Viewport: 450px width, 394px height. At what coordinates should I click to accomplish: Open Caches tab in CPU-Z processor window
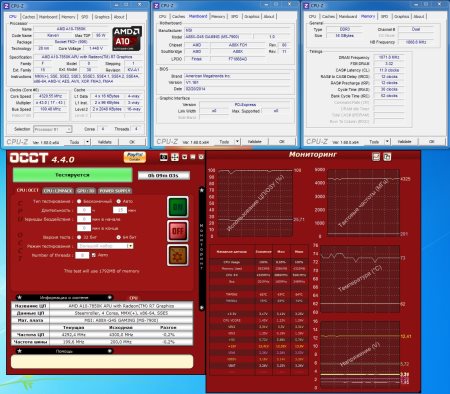(29, 17)
